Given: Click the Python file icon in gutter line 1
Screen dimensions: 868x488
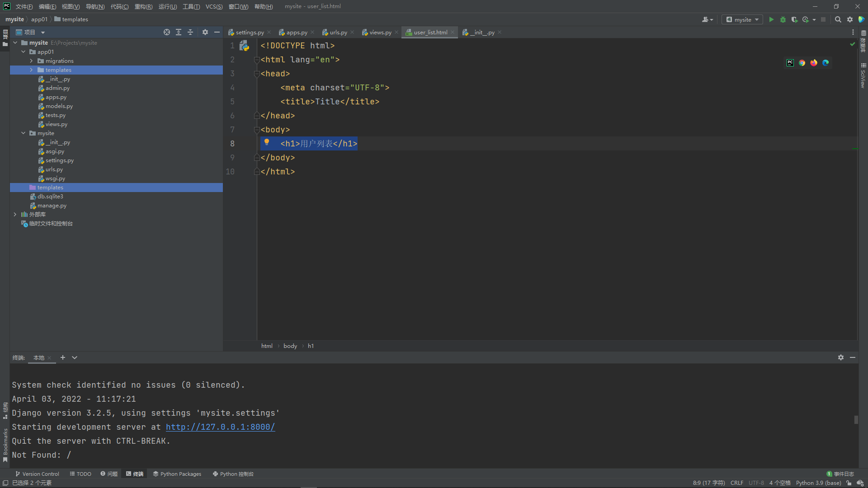Looking at the screenshot, I should pos(244,46).
